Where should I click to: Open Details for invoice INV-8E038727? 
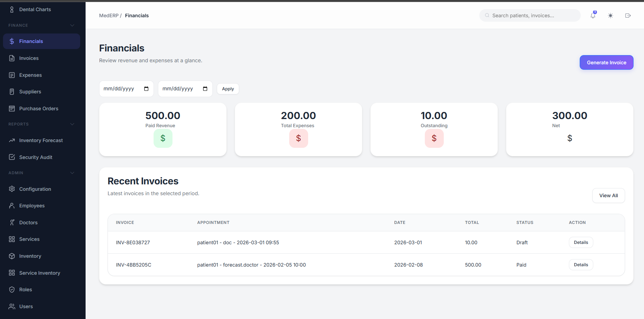pos(581,243)
